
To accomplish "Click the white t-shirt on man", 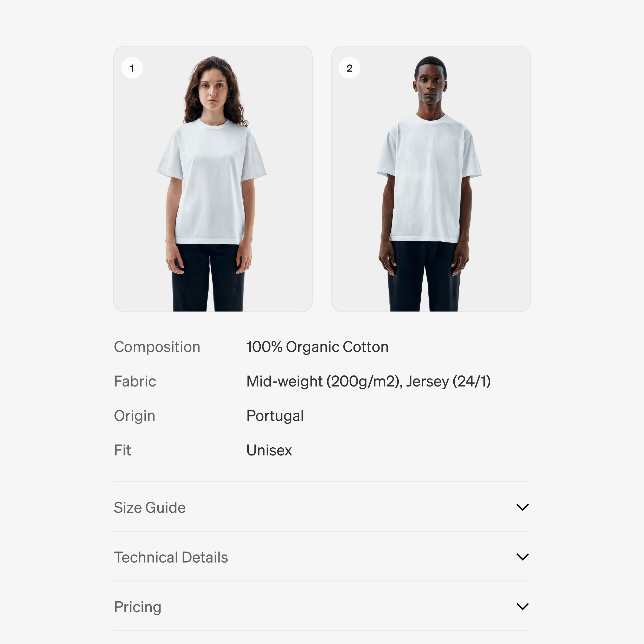I will pos(429,178).
